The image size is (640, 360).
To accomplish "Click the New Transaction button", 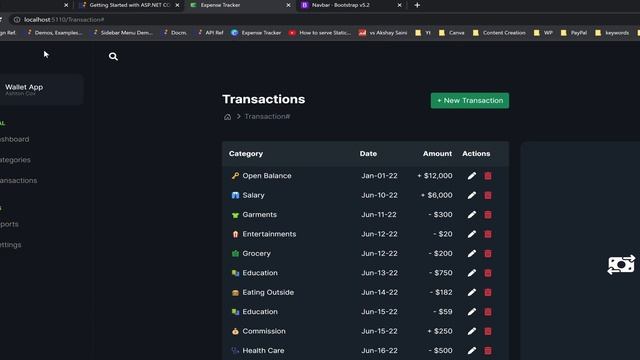I will 470,100.
